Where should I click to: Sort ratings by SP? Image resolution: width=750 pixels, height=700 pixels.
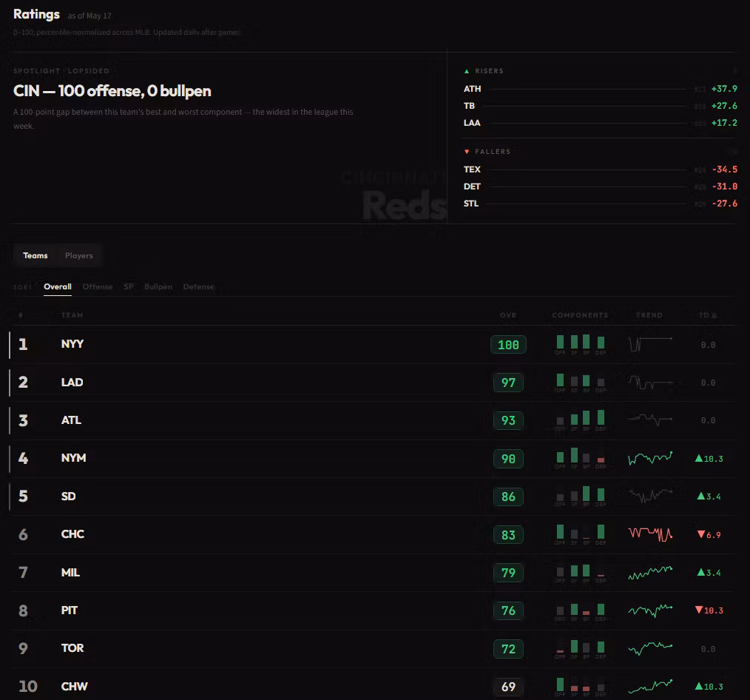coord(128,286)
